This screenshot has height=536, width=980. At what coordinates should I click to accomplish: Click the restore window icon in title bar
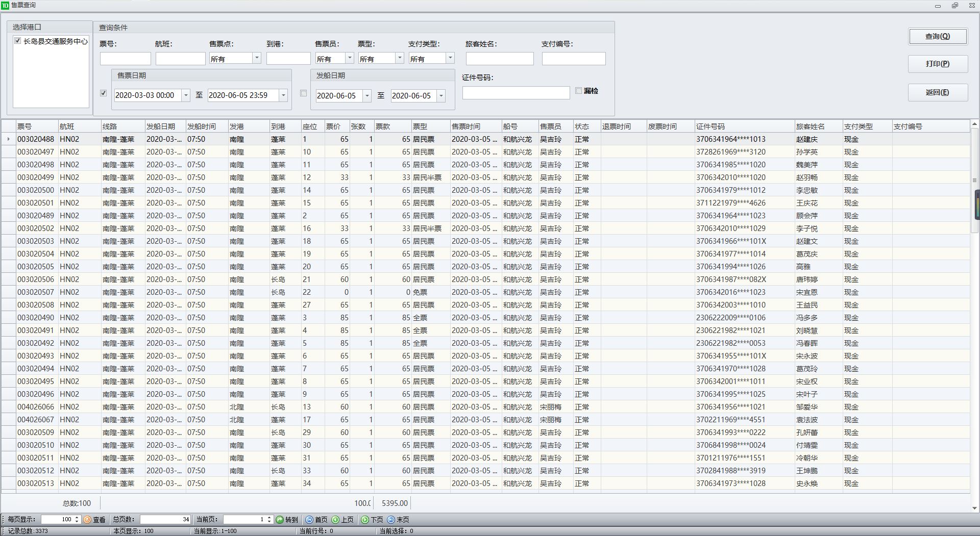pyautogui.click(x=954, y=6)
